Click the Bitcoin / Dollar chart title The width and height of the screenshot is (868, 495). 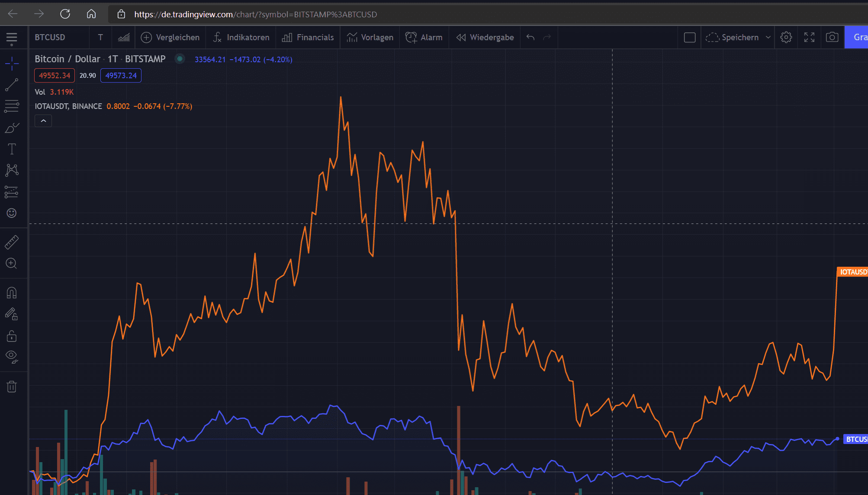coord(100,59)
